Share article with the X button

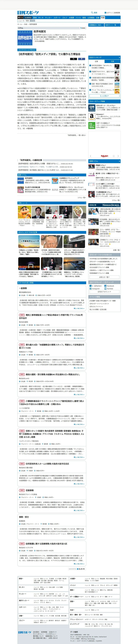[73, 59]
